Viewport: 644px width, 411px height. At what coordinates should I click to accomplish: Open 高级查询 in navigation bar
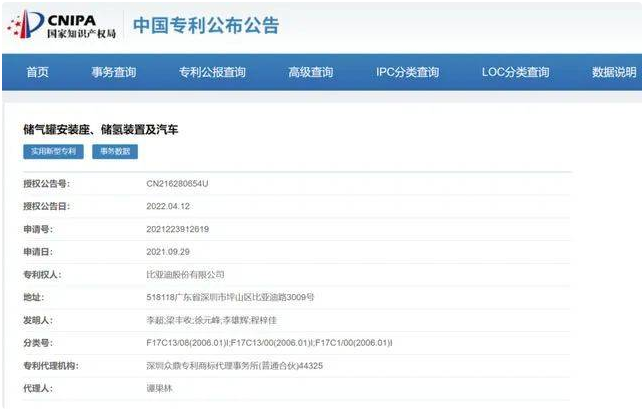pos(310,72)
